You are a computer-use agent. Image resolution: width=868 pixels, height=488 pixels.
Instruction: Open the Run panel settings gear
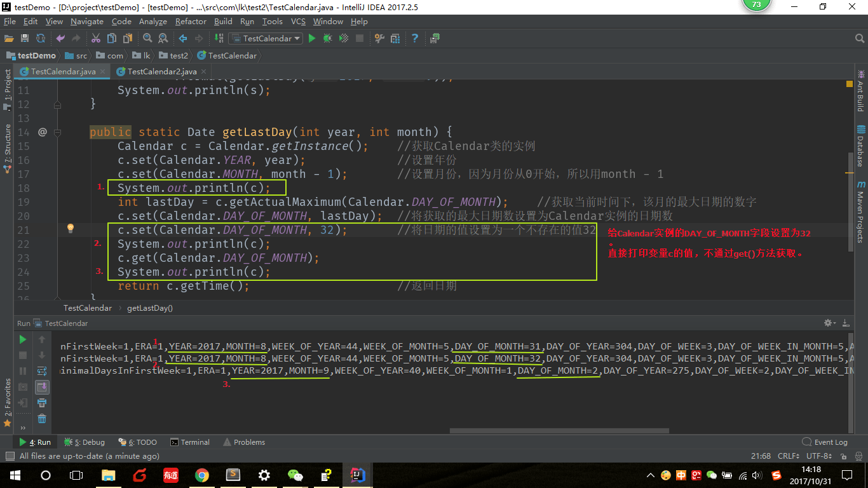pyautogui.click(x=829, y=323)
